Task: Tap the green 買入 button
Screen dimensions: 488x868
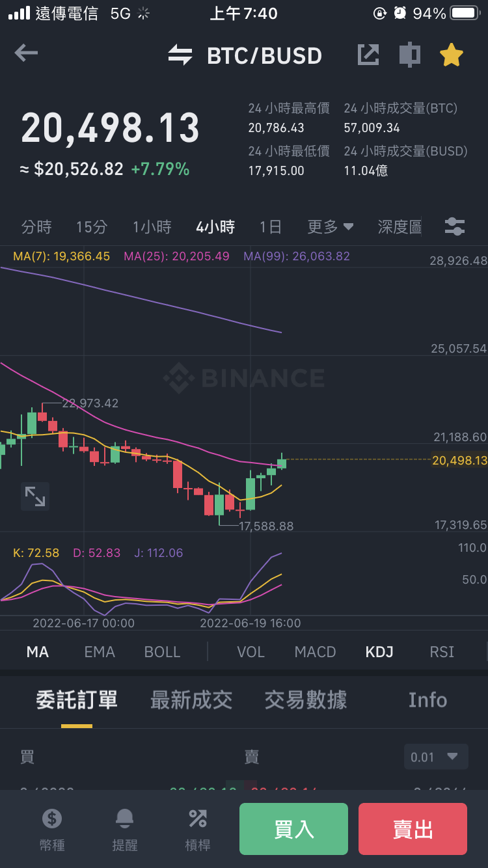Action: 293,829
